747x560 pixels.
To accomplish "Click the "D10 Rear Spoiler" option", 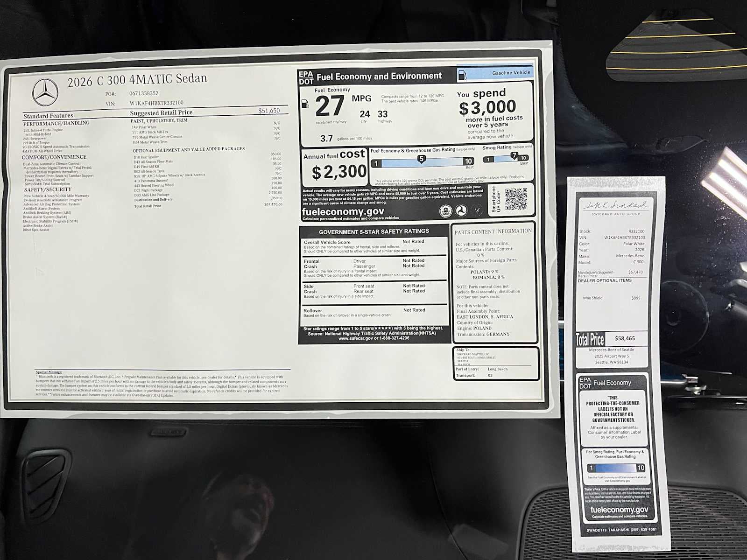I will click(x=146, y=157).
